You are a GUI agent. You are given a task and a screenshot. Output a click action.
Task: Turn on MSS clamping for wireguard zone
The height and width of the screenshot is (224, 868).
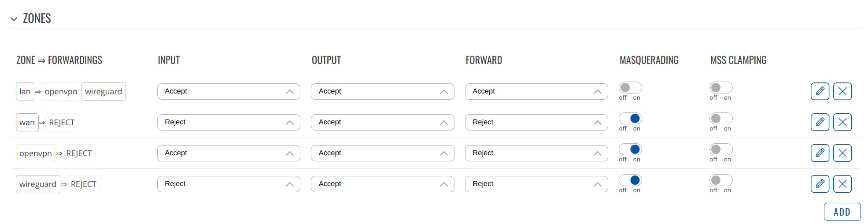click(x=721, y=180)
